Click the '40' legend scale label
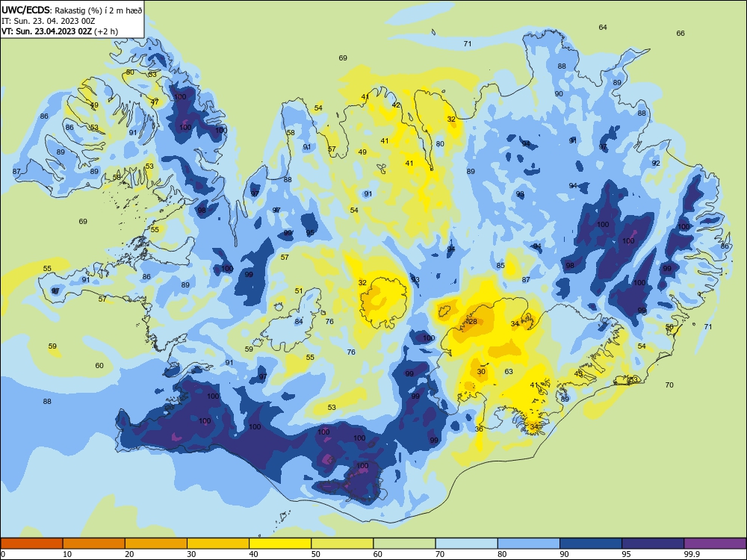747x560 pixels. click(x=253, y=554)
